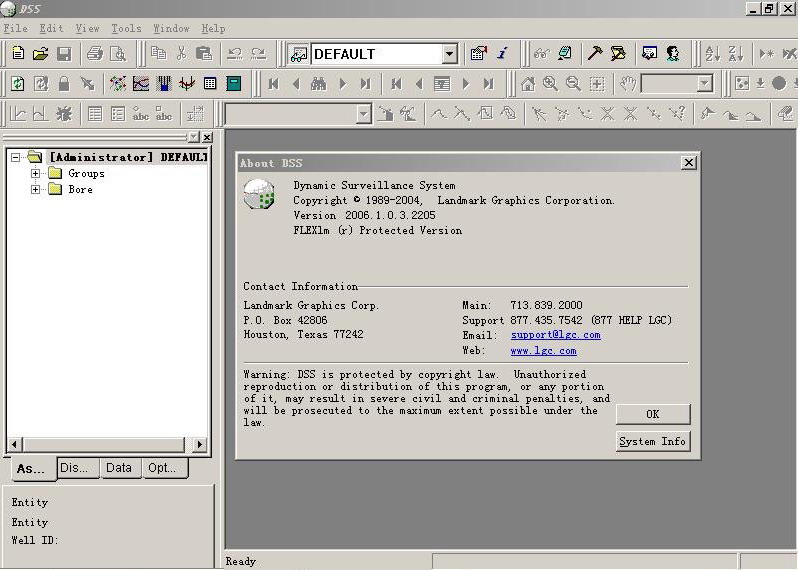Open the side panel's small dropdown arrow button
Screen dimensions: 798x570
[194, 137]
